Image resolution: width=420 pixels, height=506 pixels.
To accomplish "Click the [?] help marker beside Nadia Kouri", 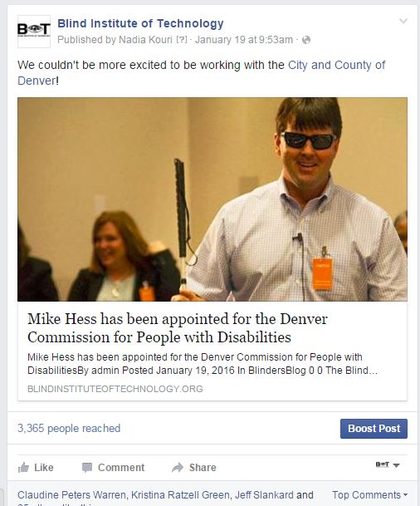I will click(182, 40).
